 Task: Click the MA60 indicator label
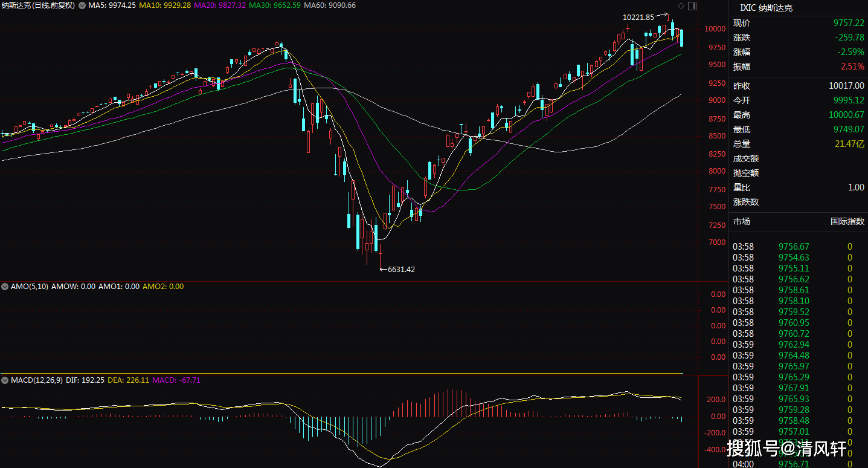coord(330,5)
